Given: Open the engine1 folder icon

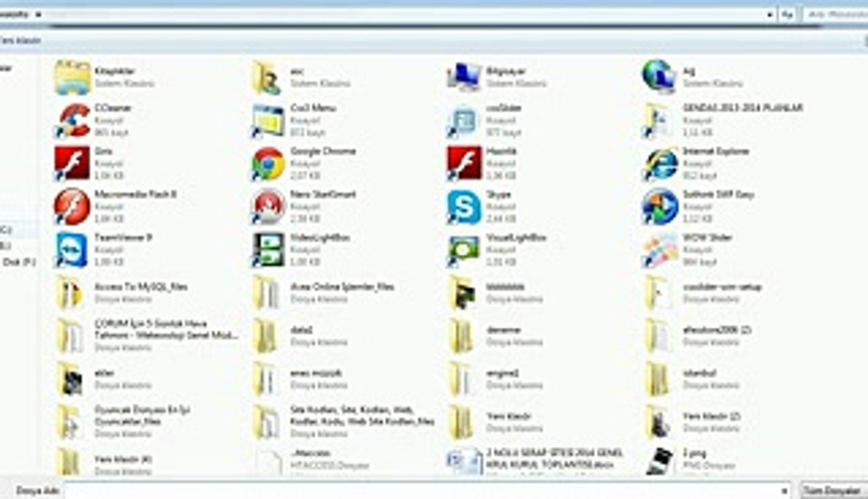Looking at the screenshot, I should pyautogui.click(x=461, y=379).
